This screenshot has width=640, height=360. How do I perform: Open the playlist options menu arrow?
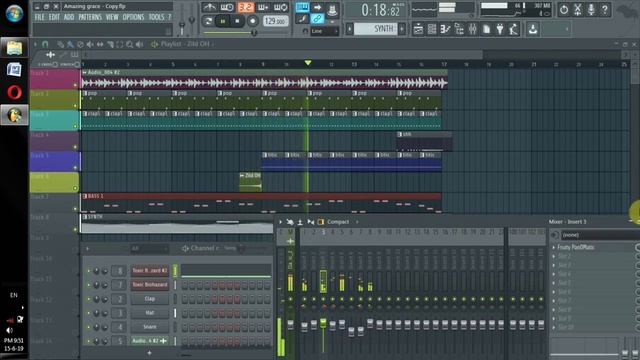pos(35,44)
